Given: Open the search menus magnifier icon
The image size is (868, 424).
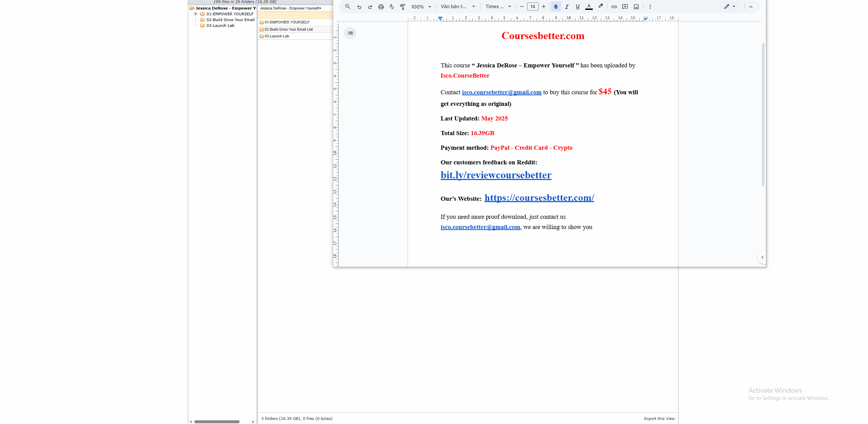Looking at the screenshot, I should 347,6.
